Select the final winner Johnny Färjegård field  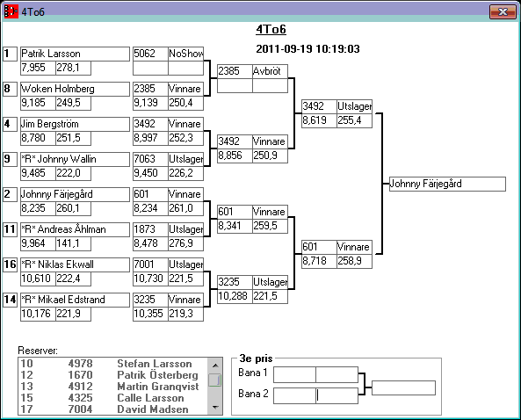click(447, 184)
